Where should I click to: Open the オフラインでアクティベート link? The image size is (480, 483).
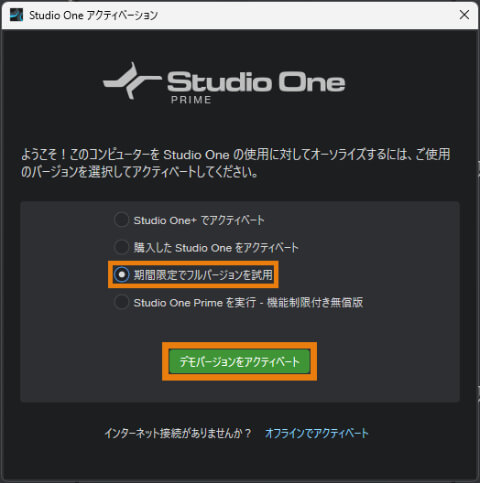[x=317, y=433]
